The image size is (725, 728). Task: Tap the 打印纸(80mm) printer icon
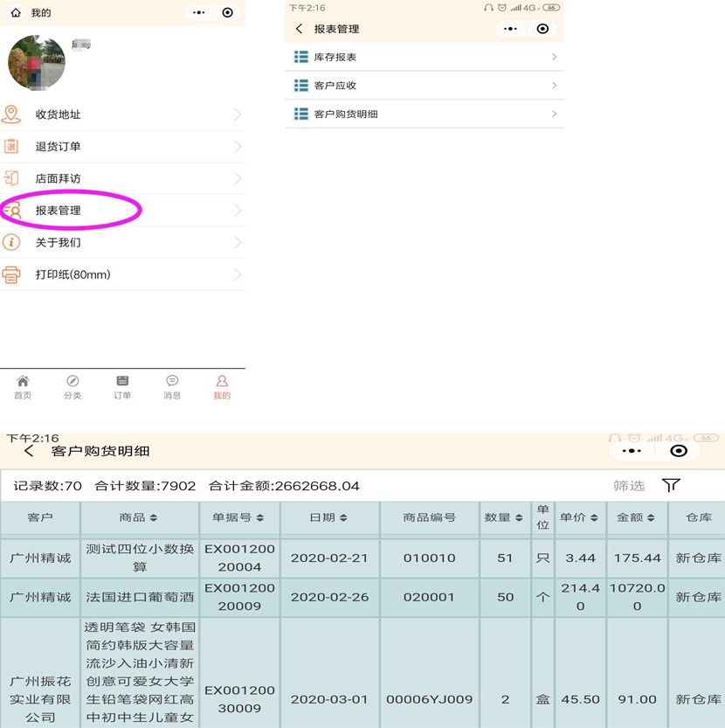[x=11, y=274]
